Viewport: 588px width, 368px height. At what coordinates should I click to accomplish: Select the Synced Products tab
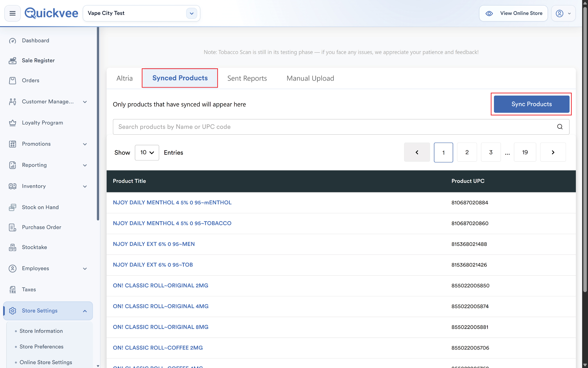180,78
